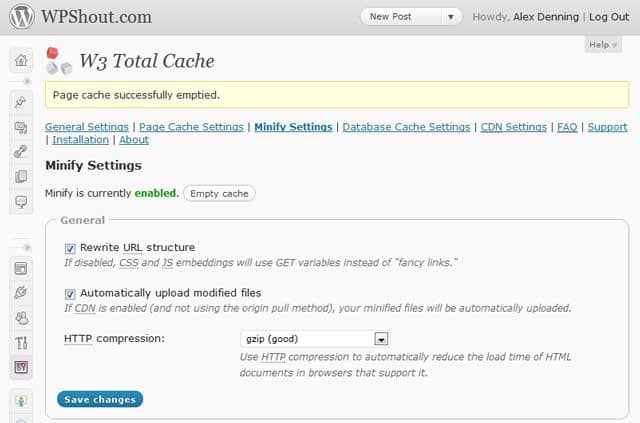Go to CDN Settings tab

coord(512,127)
